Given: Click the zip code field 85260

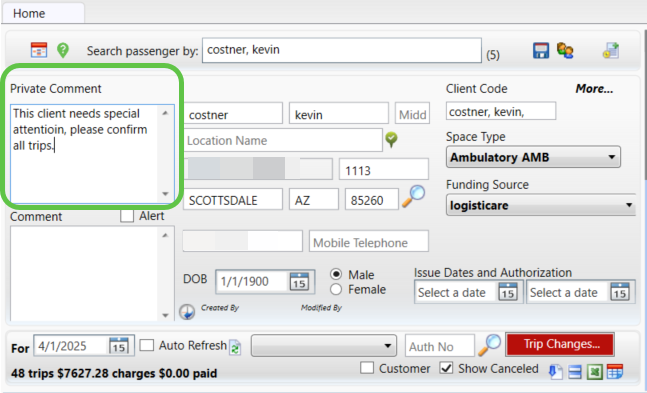Looking at the screenshot, I should click(372, 199).
